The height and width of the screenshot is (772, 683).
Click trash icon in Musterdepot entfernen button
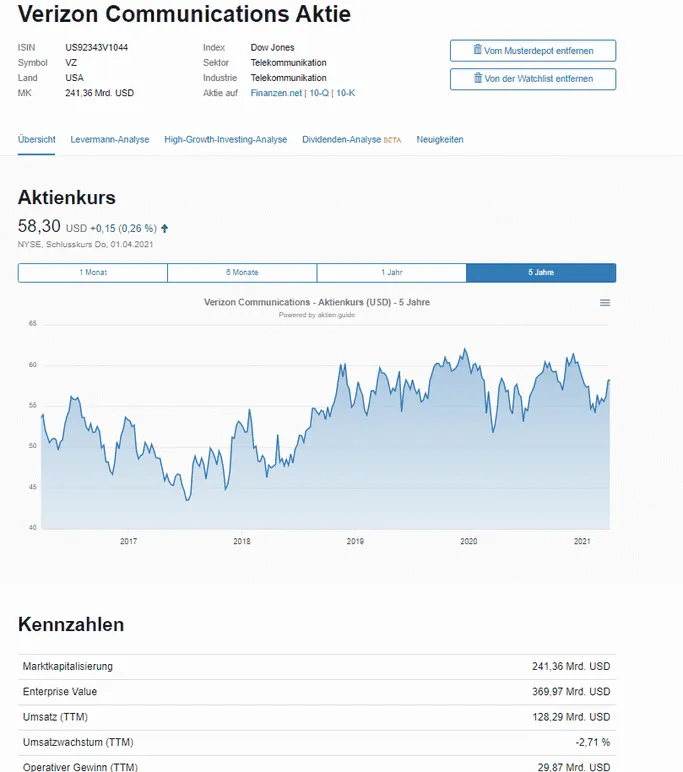pos(477,49)
